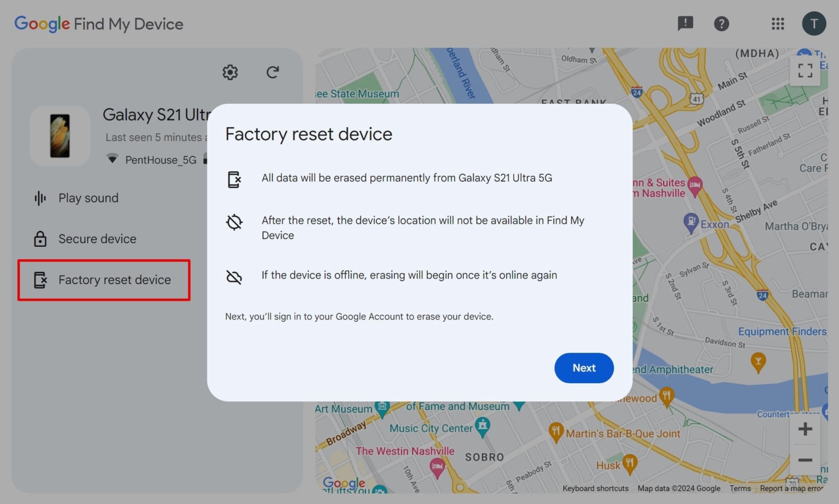This screenshot has width=839, height=504.
Task: Open Keyboard shortcuts on the map
Action: coord(595,488)
